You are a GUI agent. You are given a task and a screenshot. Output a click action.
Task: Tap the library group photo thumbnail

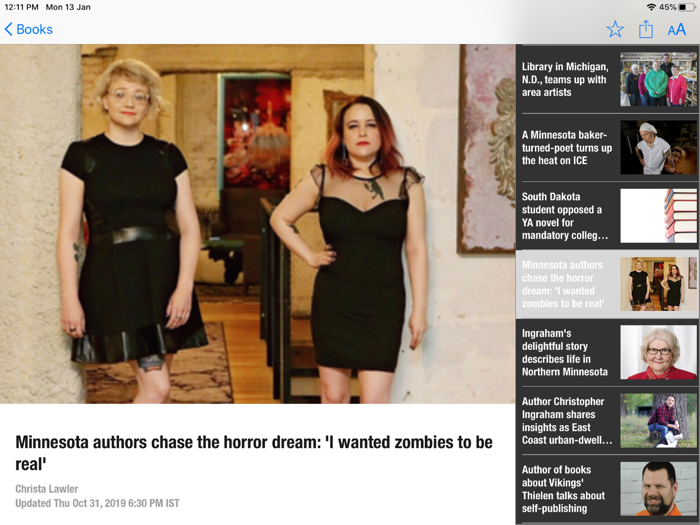[x=658, y=79]
